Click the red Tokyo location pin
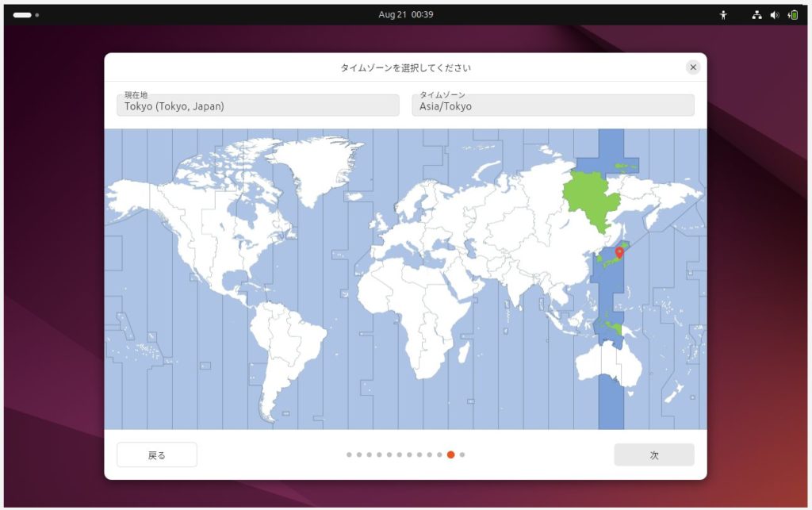The width and height of the screenshot is (812, 510). point(619,253)
